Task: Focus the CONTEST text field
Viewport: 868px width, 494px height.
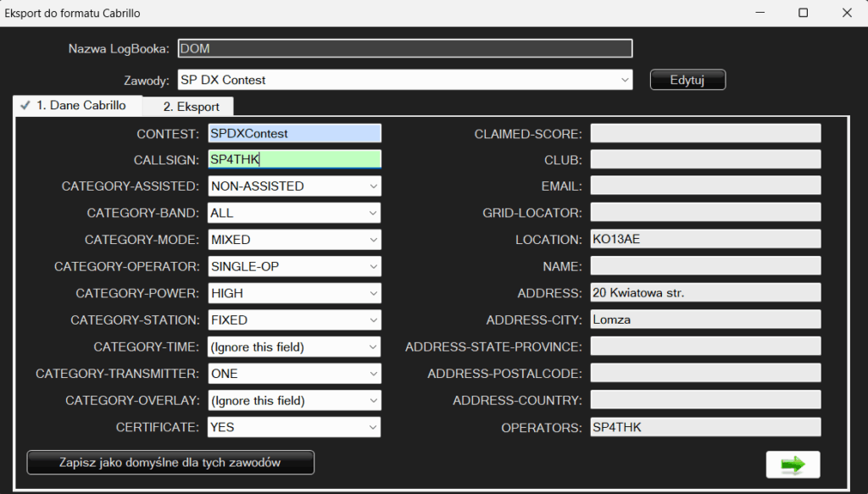Action: pyautogui.click(x=294, y=133)
